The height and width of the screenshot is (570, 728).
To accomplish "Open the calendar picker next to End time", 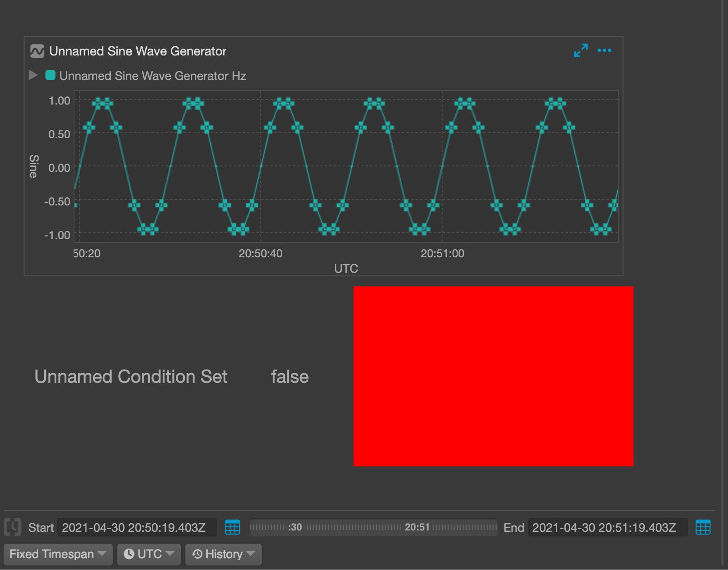I will 703,528.
